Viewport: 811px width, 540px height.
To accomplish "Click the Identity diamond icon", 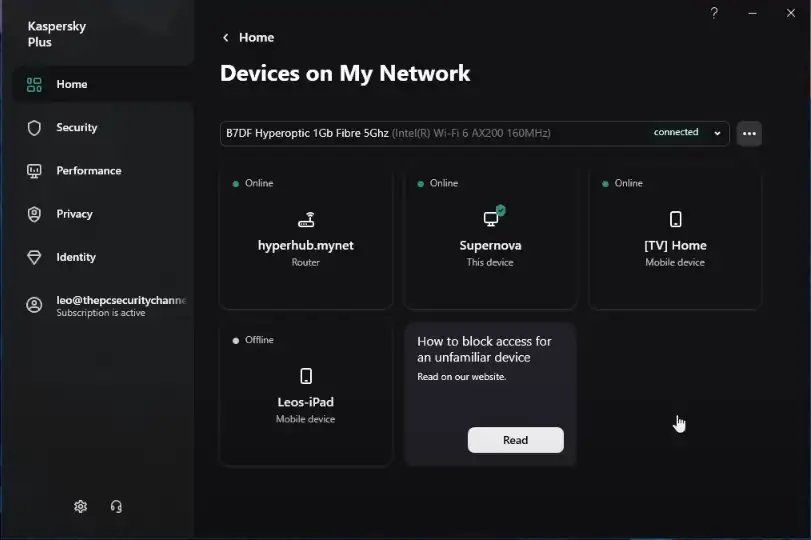I will pos(34,257).
